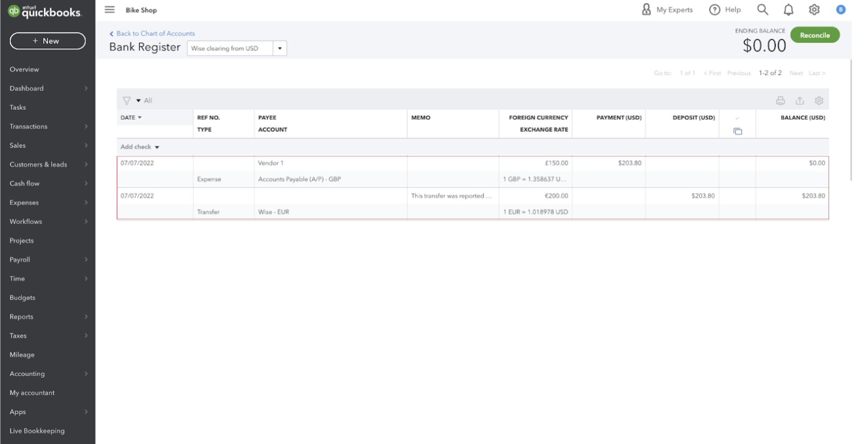
Task: Toggle the hamburger navigation menu
Action: click(x=110, y=10)
